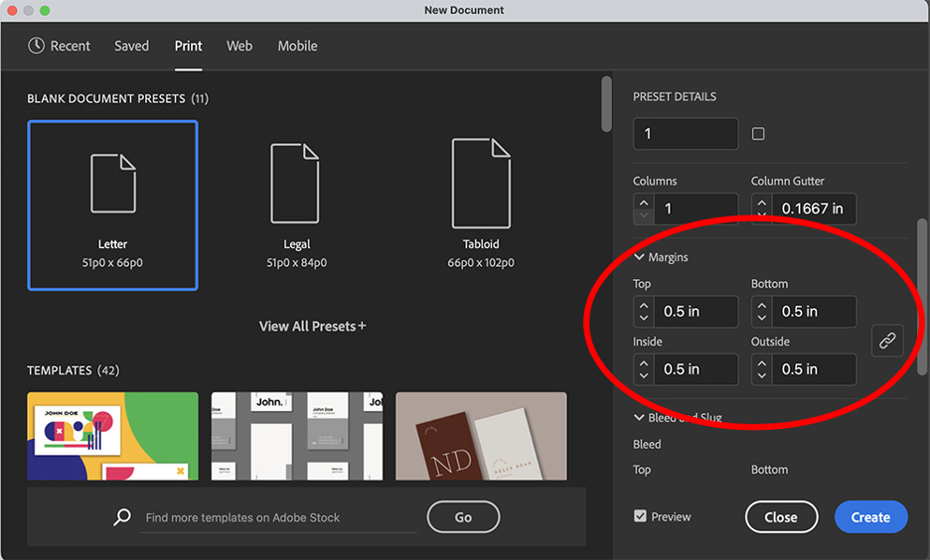Increase Bottom margin with up arrow
930x560 pixels.
point(761,305)
